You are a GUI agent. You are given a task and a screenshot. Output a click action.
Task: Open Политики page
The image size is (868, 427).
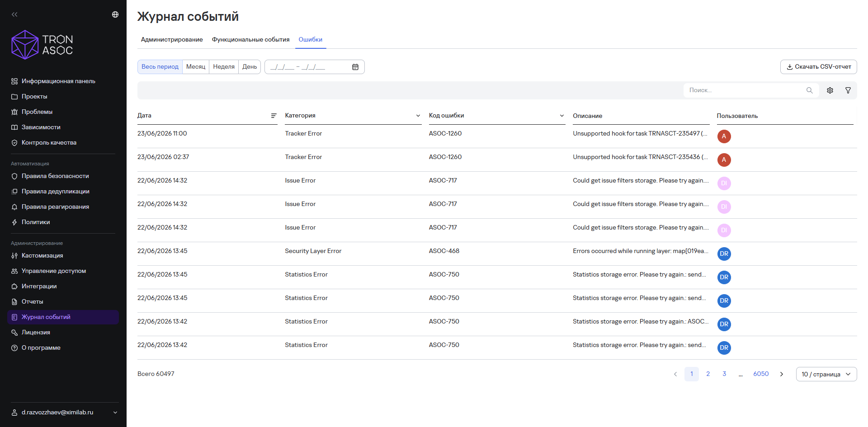(x=36, y=222)
